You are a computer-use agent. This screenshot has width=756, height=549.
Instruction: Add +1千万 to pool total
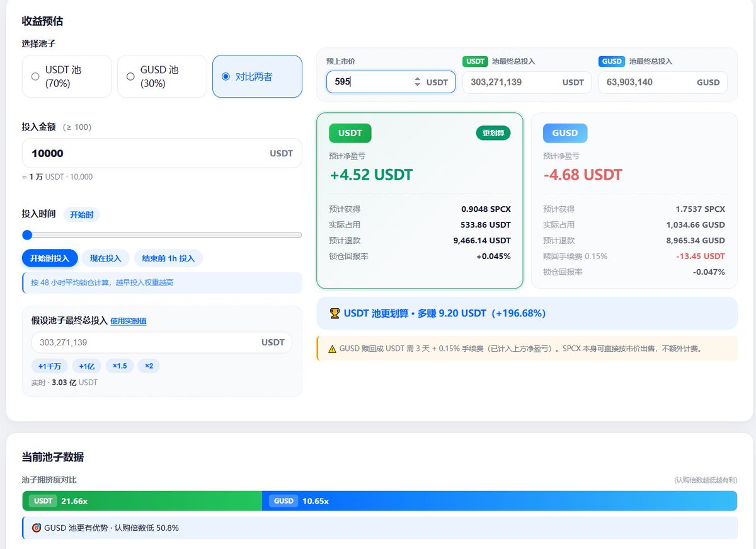50,366
